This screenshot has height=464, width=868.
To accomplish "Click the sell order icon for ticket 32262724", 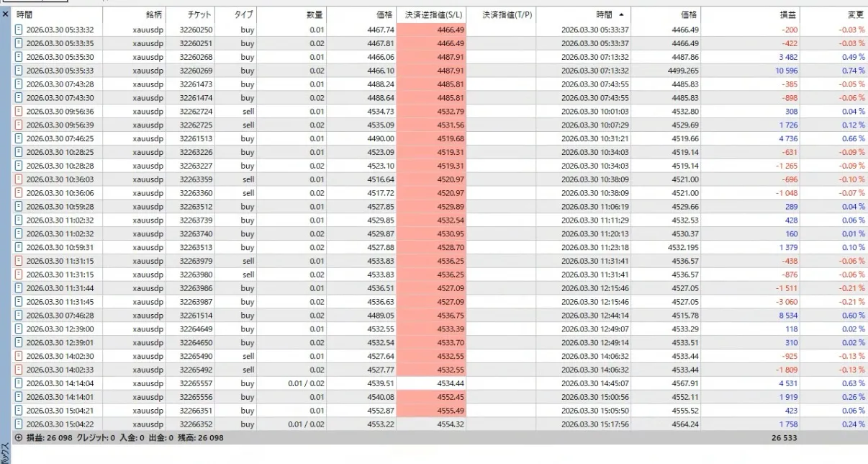I will point(19,112).
